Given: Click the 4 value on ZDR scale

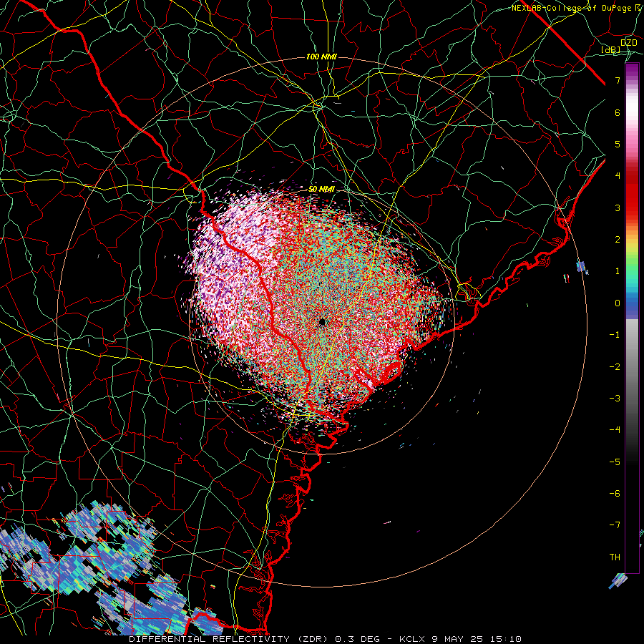Looking at the screenshot, I should click(x=618, y=176).
